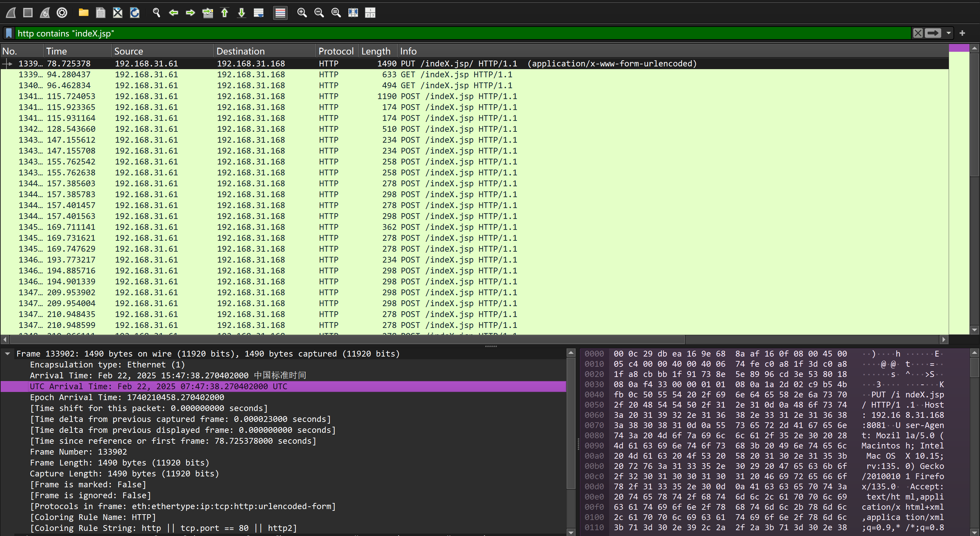Click the open capture file folder icon
Viewport: 980px width, 536px height.
pos(83,13)
